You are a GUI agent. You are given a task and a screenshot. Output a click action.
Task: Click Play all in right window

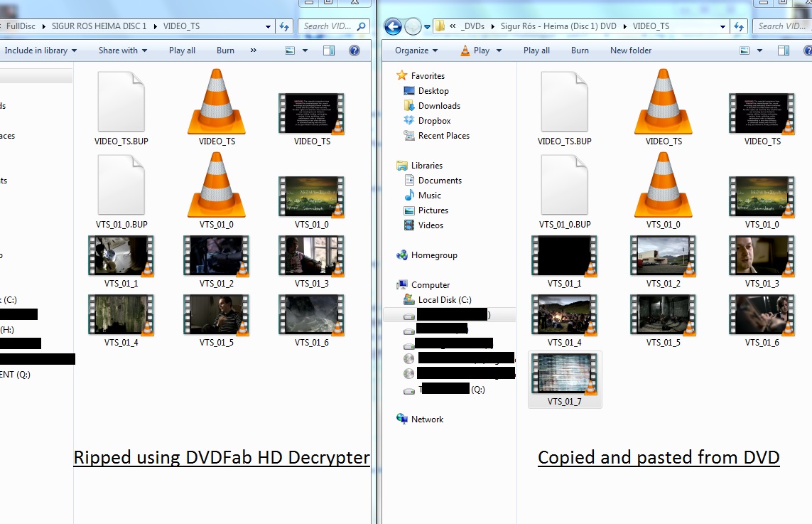tap(536, 50)
